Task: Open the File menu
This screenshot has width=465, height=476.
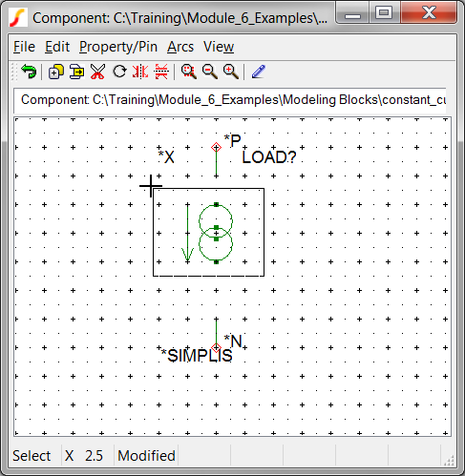Action: point(24,47)
